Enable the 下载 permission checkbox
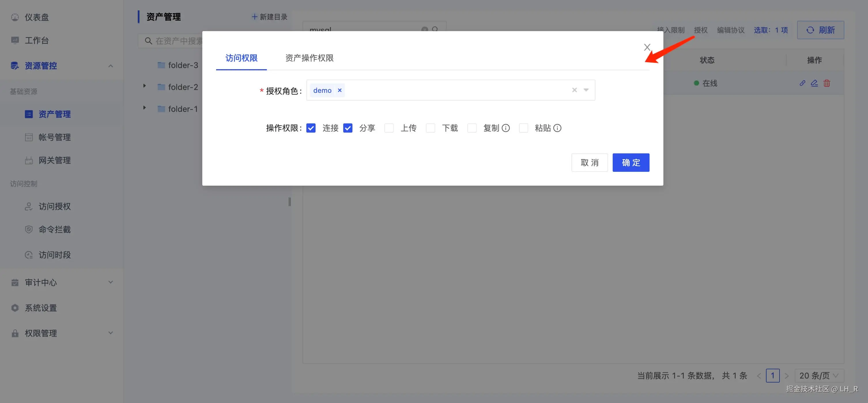 (430, 128)
